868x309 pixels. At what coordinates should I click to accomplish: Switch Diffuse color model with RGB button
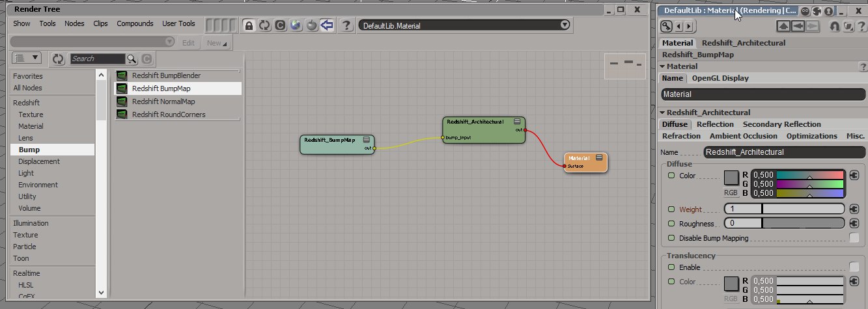point(731,193)
